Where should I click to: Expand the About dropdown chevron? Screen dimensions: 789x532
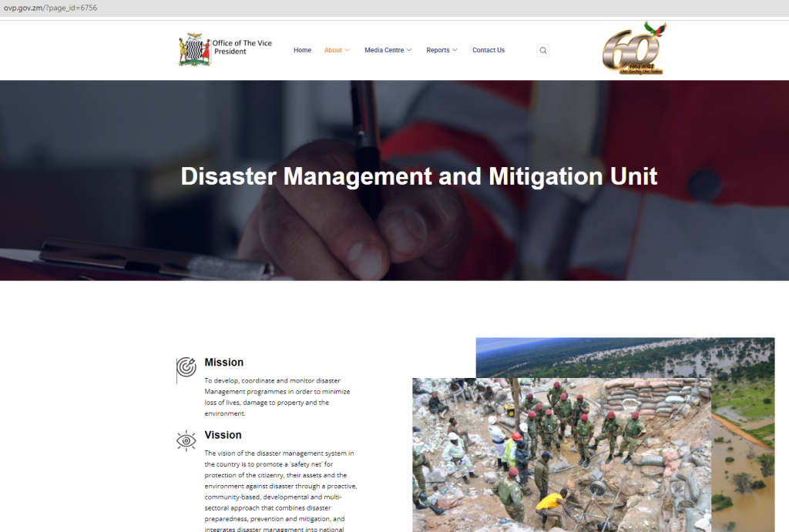point(347,50)
